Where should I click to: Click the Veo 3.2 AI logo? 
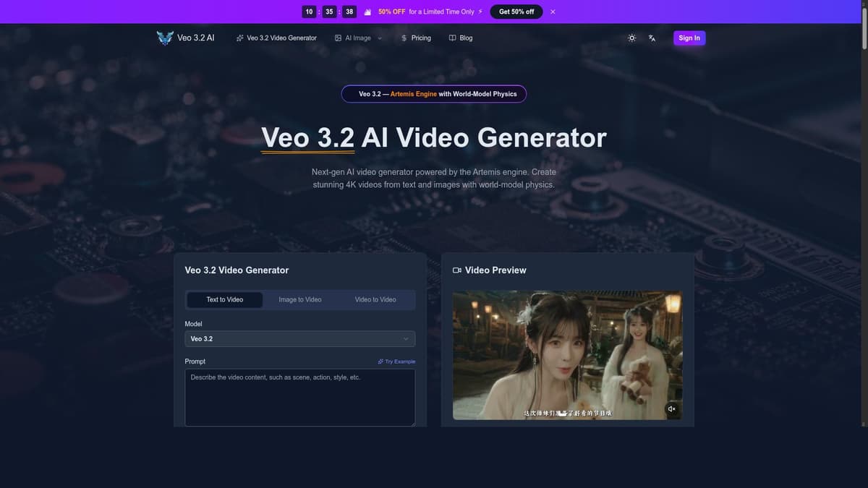pyautogui.click(x=165, y=37)
